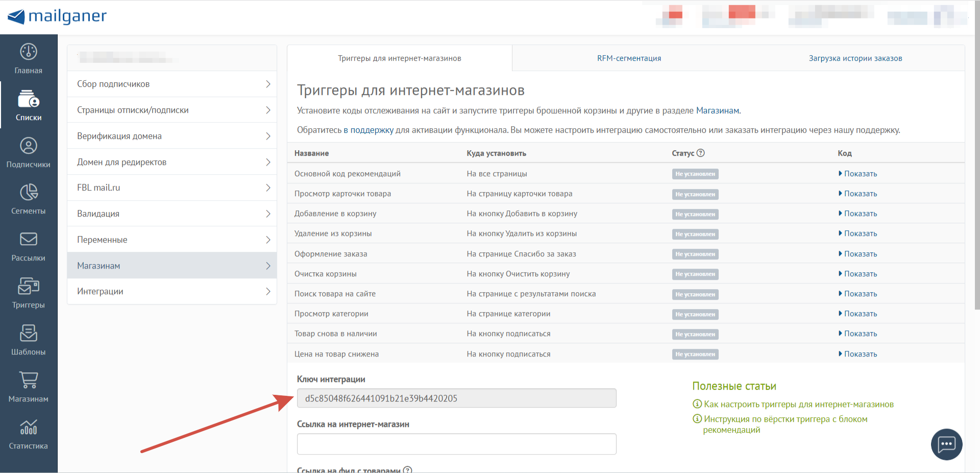
Task: Click the Ключ интеграции field
Action: 457,398
